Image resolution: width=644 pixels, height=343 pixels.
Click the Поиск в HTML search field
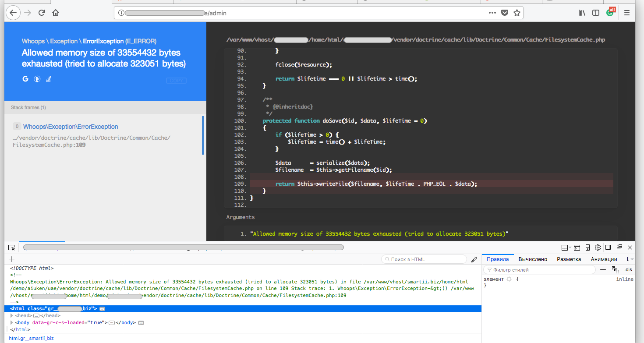[x=424, y=259]
